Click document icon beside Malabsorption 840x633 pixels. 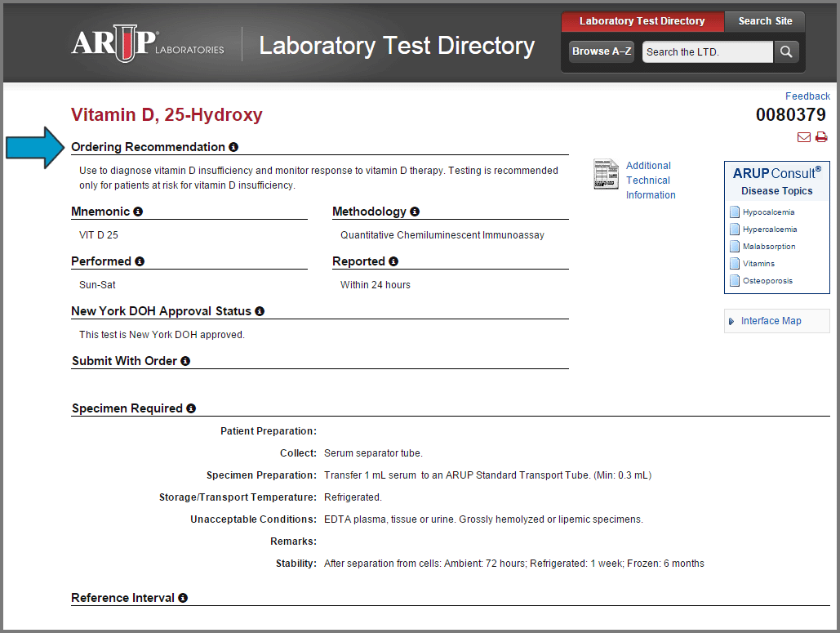[x=735, y=247]
